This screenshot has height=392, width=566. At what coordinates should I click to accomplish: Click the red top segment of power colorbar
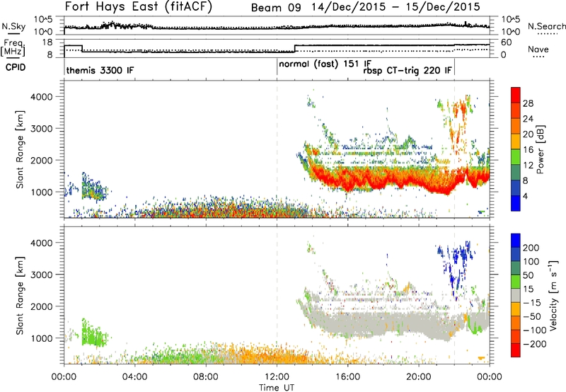516,96
